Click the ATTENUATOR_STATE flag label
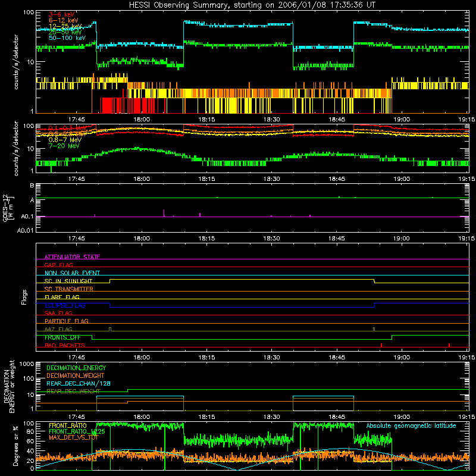The height and width of the screenshot is (476, 476). pyautogui.click(x=72, y=257)
